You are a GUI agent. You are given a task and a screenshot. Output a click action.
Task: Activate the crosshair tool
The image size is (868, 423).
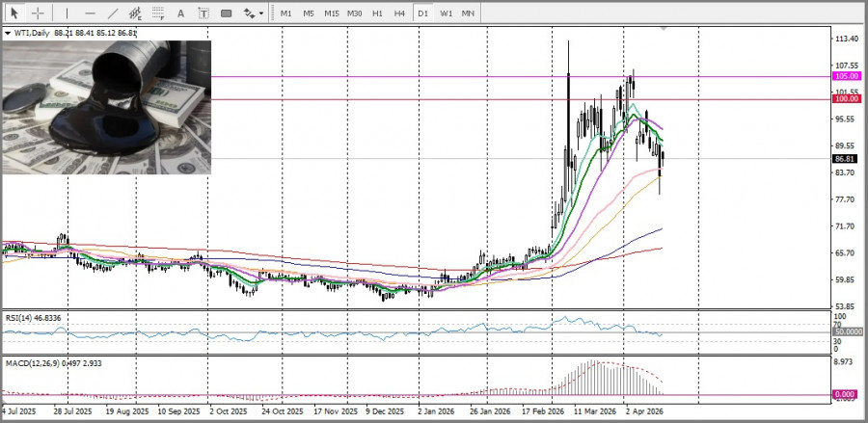tap(38, 13)
